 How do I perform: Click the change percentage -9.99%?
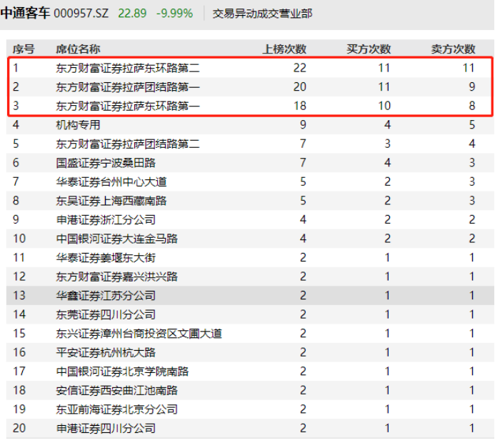(174, 14)
